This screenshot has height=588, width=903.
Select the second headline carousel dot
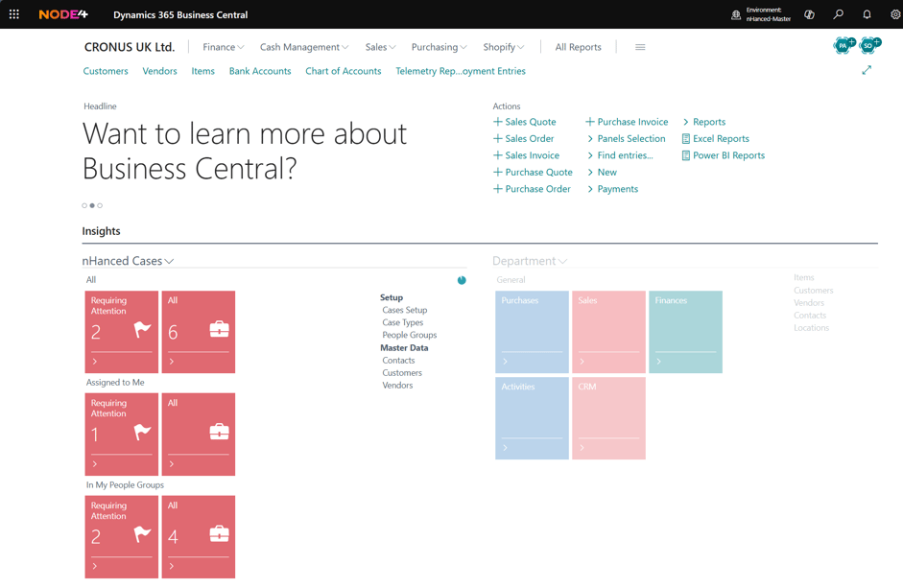tap(92, 205)
